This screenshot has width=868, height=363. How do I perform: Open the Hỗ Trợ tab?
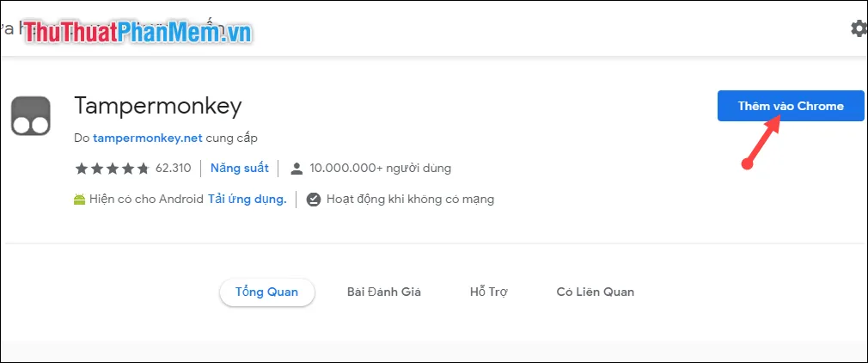[x=489, y=292]
